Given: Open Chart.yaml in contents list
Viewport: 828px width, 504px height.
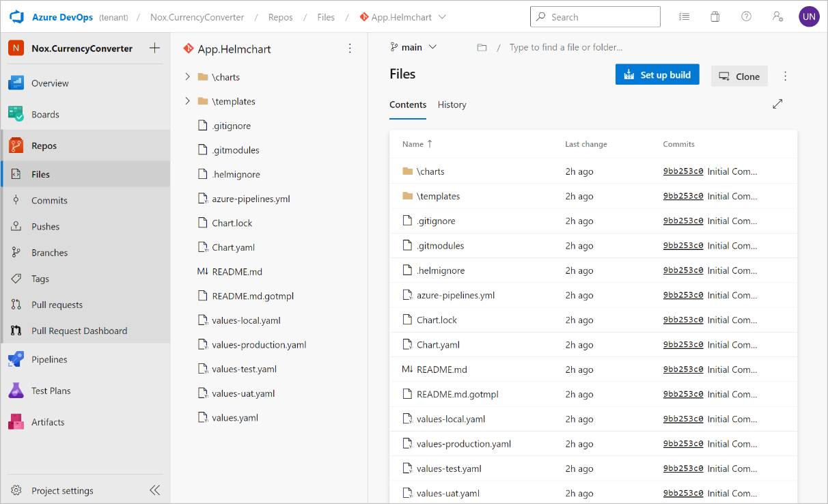Looking at the screenshot, I should click(x=438, y=345).
